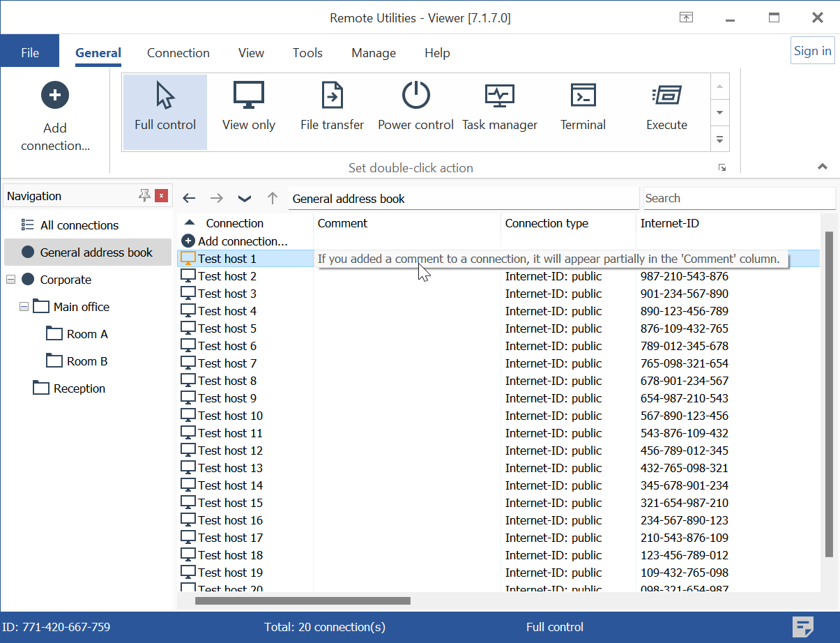This screenshot has width=840, height=643.
Task: Expand the connection modes gallery list
Action: point(719,139)
